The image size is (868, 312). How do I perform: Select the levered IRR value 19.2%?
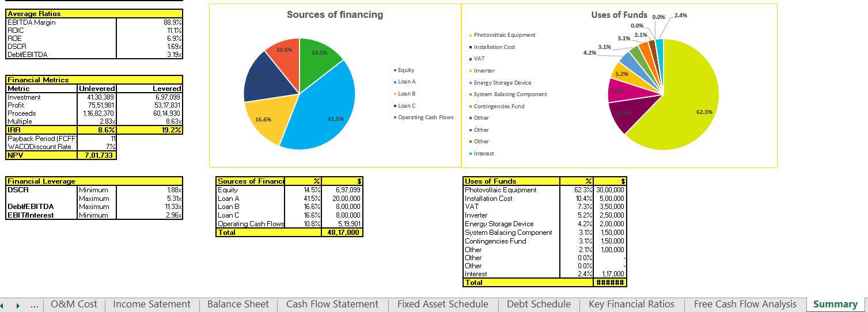[x=150, y=130]
